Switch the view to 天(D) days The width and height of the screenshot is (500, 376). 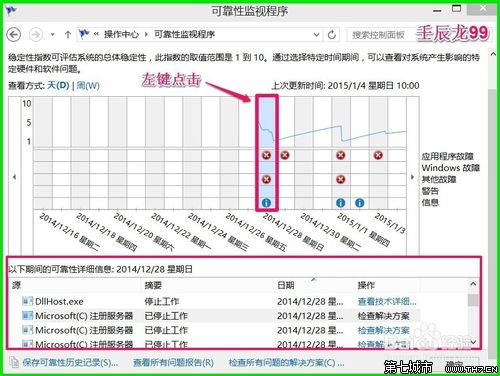coord(58,86)
